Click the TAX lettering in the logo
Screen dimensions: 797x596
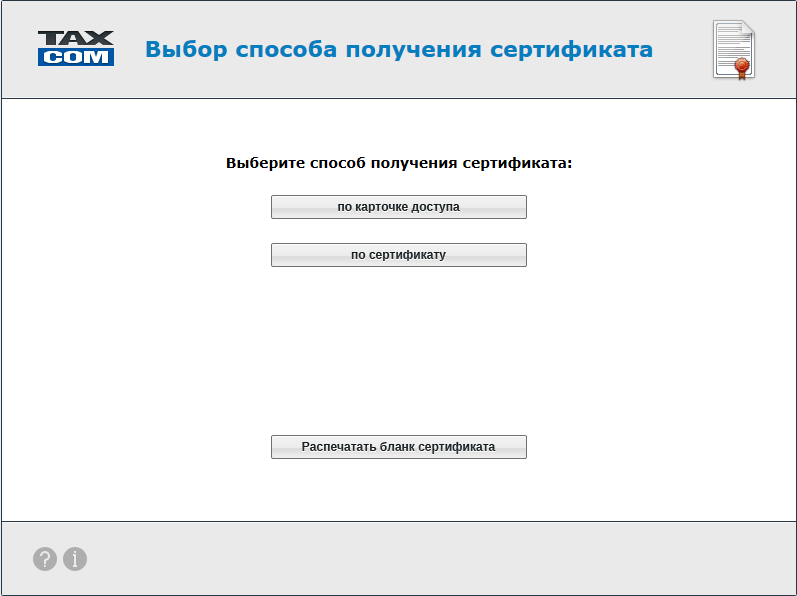[76, 39]
